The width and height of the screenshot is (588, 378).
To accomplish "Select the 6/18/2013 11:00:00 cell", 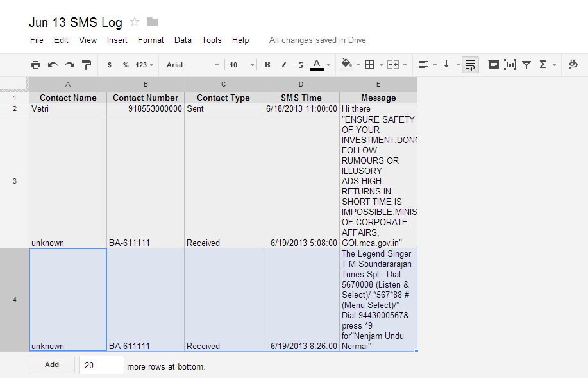I will [x=301, y=109].
